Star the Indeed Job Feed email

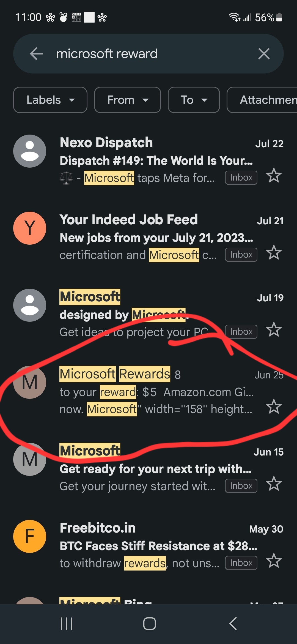(274, 252)
